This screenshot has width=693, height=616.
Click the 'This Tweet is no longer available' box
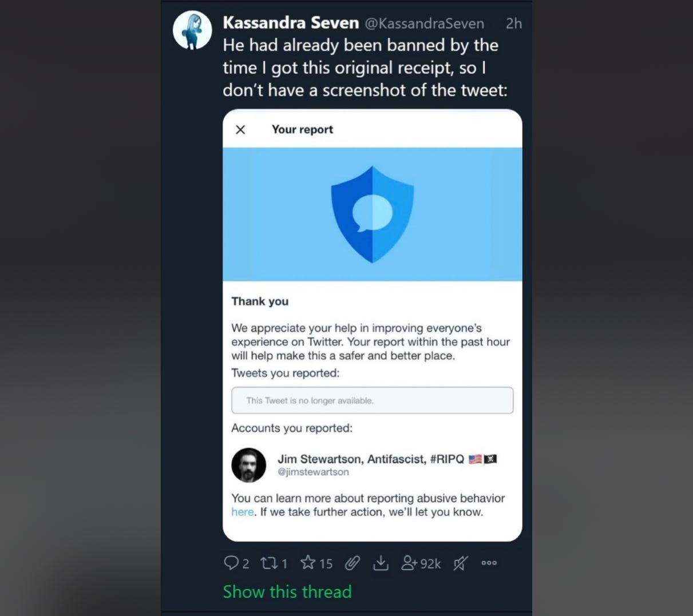pos(373,400)
